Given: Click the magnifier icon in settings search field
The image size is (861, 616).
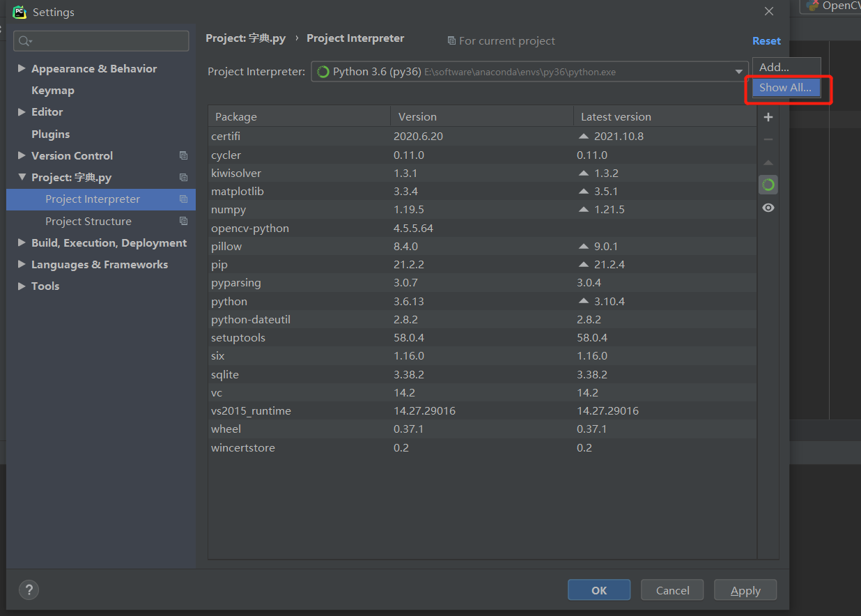Looking at the screenshot, I should 22,40.
